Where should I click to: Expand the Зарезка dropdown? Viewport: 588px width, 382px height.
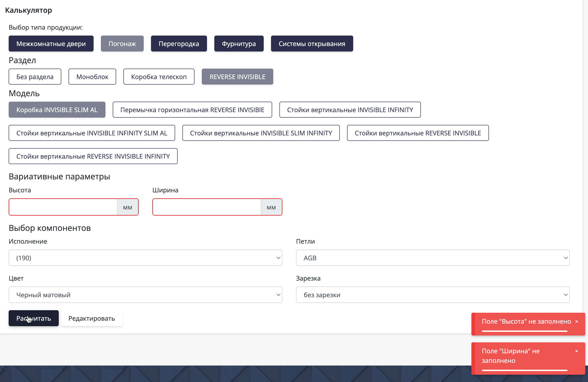point(433,295)
